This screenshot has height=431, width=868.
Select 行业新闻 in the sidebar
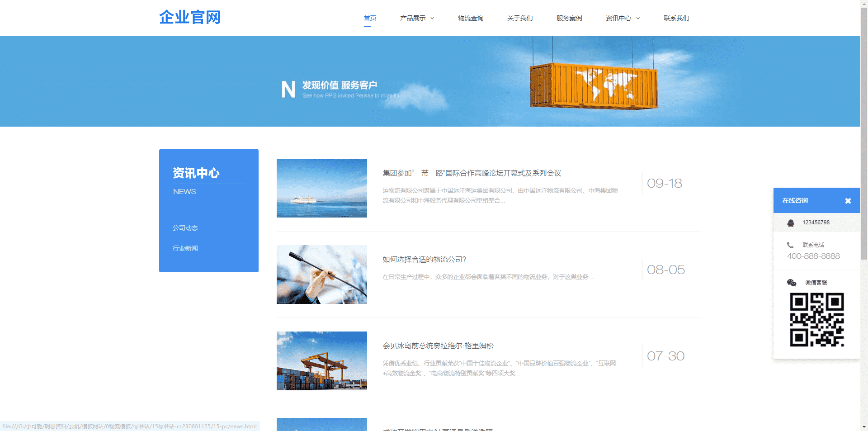click(185, 248)
